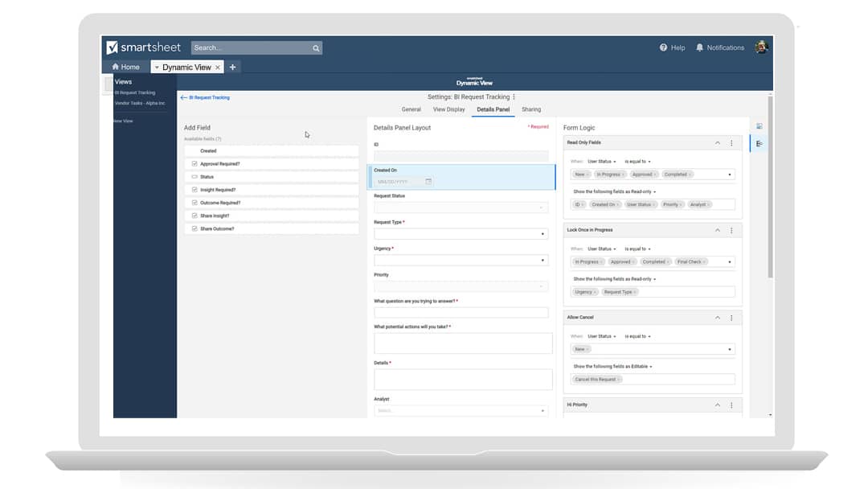Close the Dynamic View tab

(218, 67)
